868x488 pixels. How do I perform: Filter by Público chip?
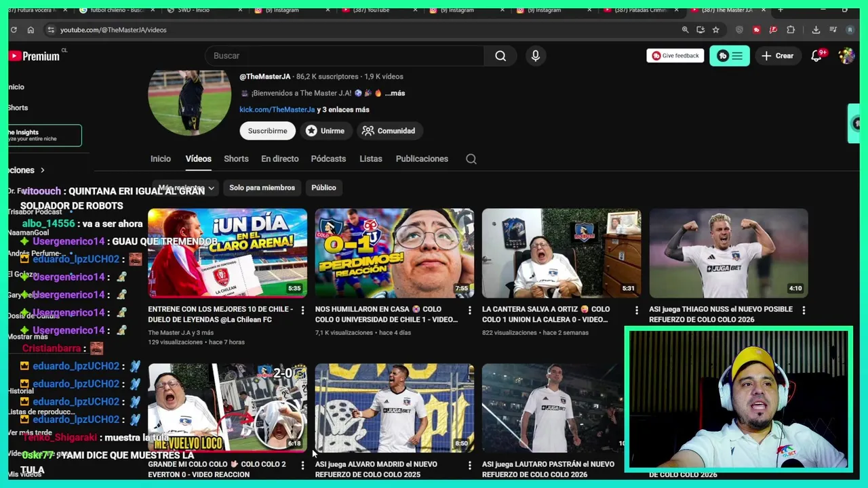click(x=323, y=188)
